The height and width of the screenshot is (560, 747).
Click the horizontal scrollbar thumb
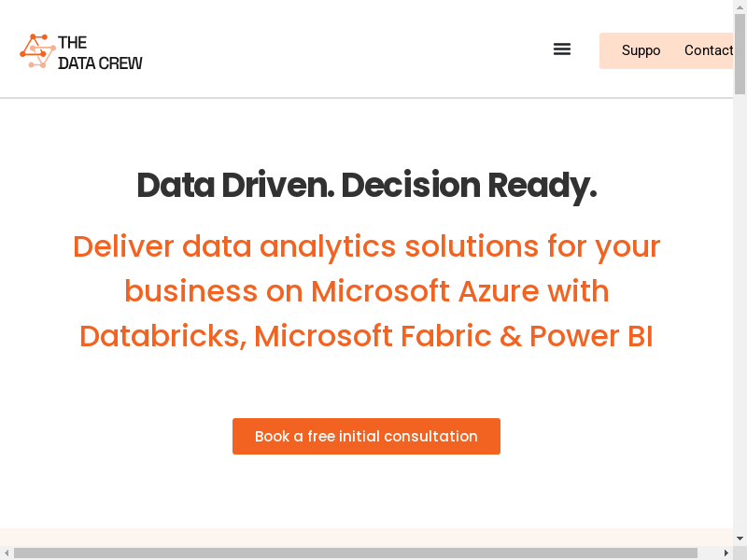[x=355, y=553]
